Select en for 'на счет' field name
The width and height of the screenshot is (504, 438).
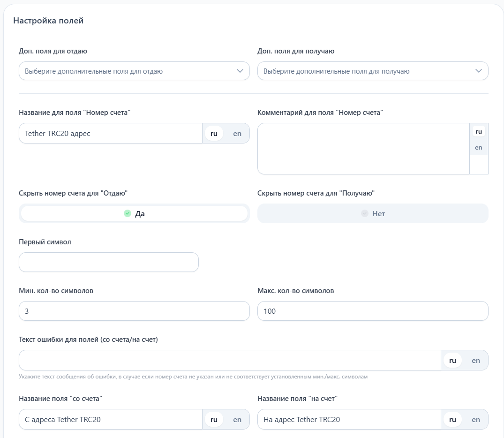tap(476, 420)
